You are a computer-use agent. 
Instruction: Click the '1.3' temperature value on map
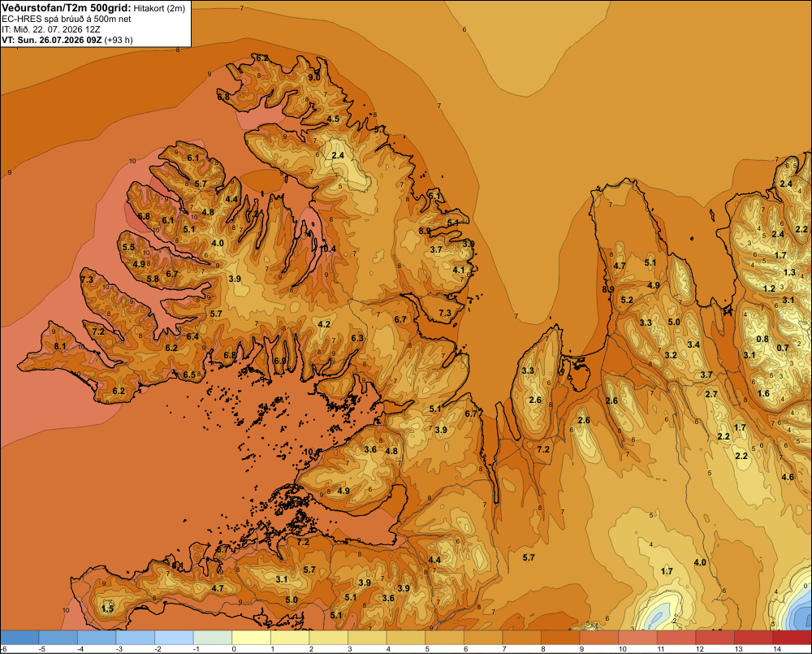(x=789, y=272)
